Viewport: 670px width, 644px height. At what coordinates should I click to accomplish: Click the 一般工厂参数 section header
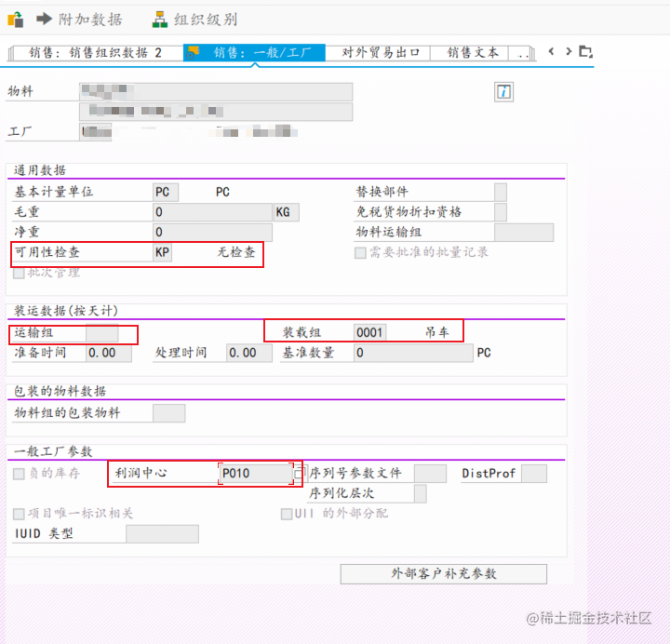coord(53,451)
